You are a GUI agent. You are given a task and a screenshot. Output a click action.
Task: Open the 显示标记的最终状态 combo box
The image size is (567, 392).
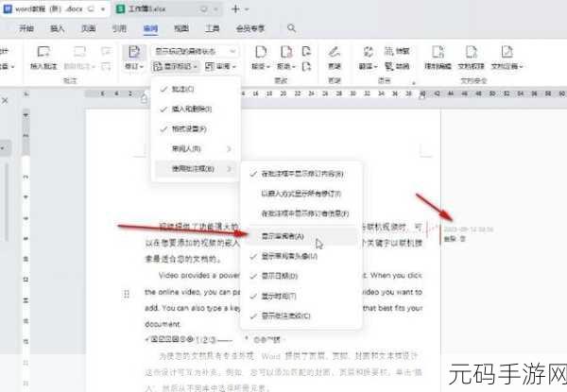point(196,51)
